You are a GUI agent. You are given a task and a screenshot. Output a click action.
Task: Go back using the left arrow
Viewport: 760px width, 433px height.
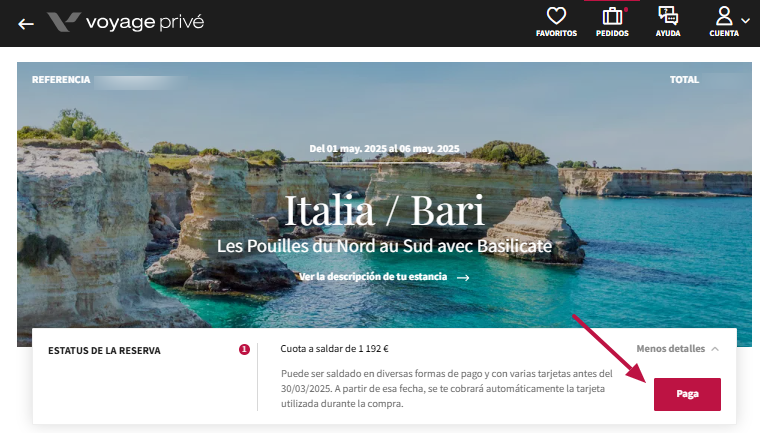[26, 24]
